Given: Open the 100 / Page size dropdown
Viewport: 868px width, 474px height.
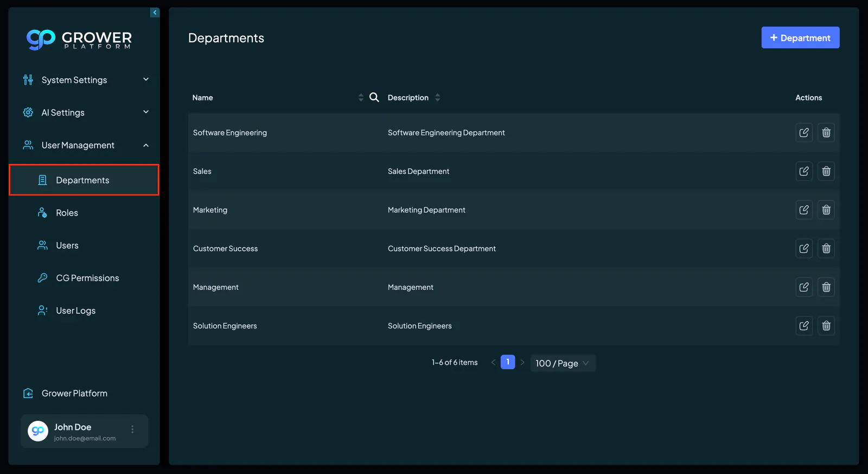Looking at the screenshot, I should pos(563,363).
